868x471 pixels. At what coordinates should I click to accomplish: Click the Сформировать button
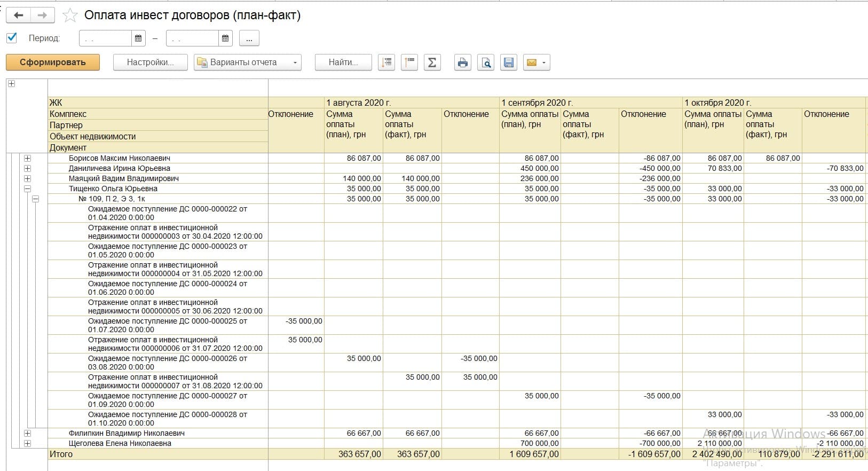tap(53, 62)
